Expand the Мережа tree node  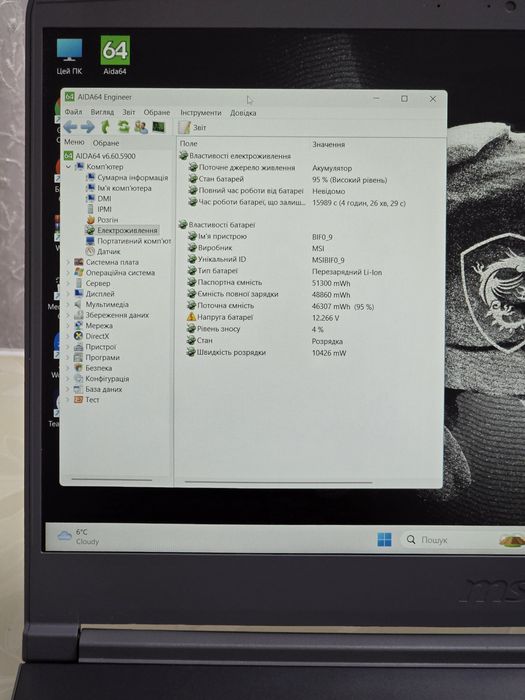(x=68, y=325)
